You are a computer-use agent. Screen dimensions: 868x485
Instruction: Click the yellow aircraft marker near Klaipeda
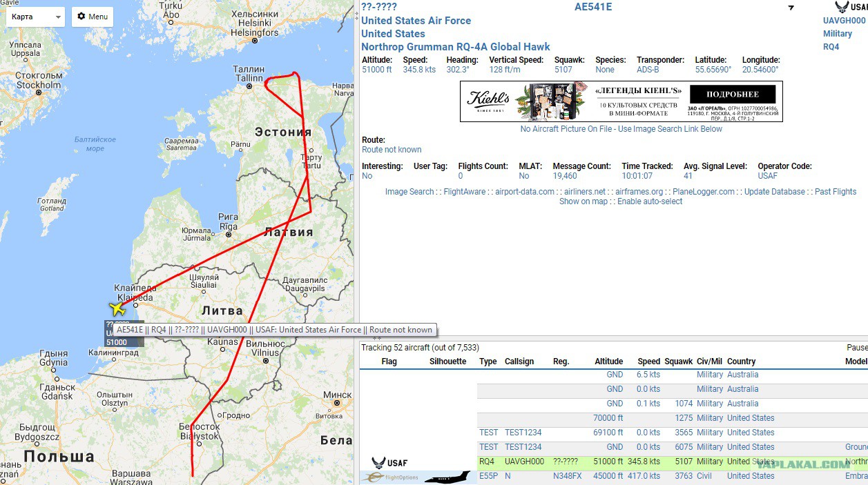point(118,308)
